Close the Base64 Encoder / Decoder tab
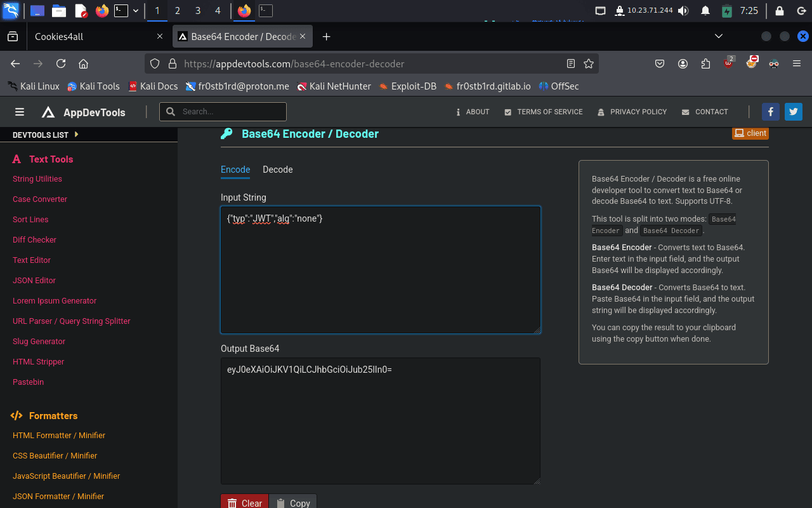Screen dimensions: 812x508 (x=303, y=37)
